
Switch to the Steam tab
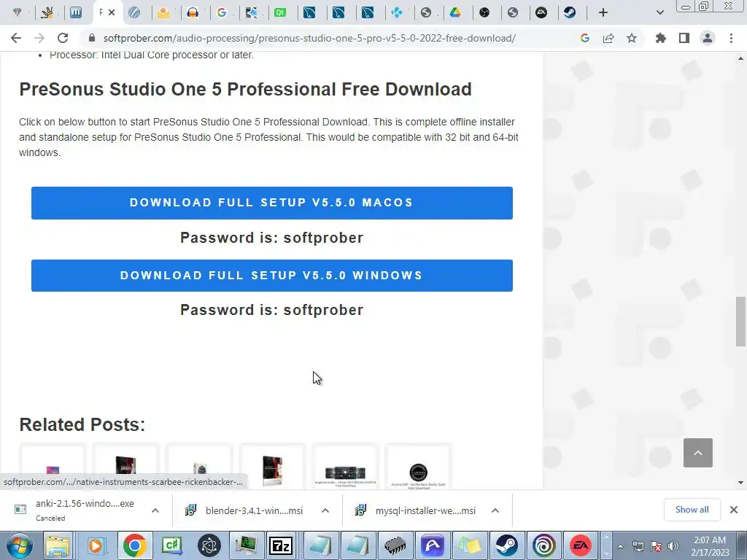pos(570,12)
